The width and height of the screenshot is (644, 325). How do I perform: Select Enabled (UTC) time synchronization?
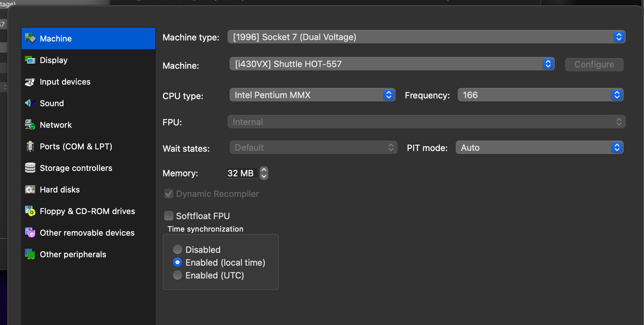[x=177, y=275]
